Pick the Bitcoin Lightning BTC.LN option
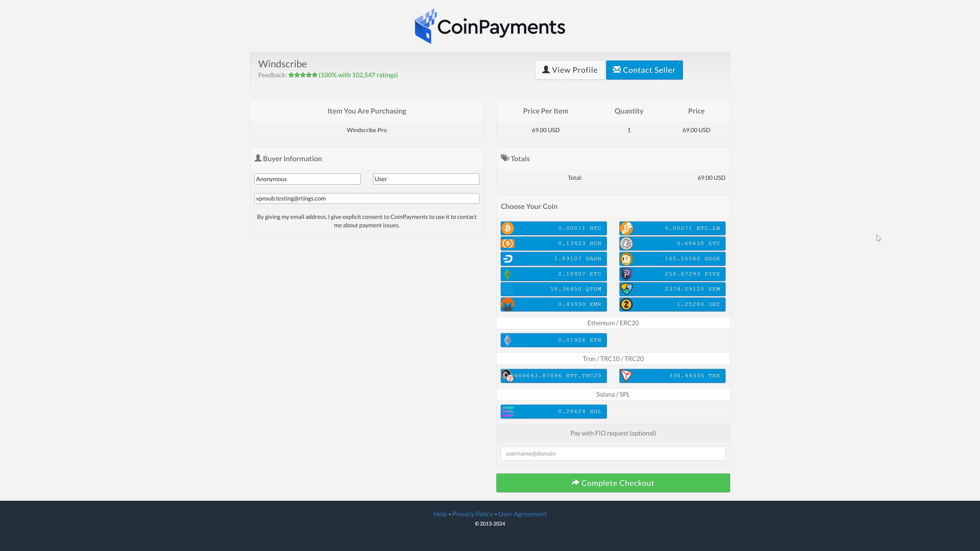This screenshot has width=980, height=551. 672,228
